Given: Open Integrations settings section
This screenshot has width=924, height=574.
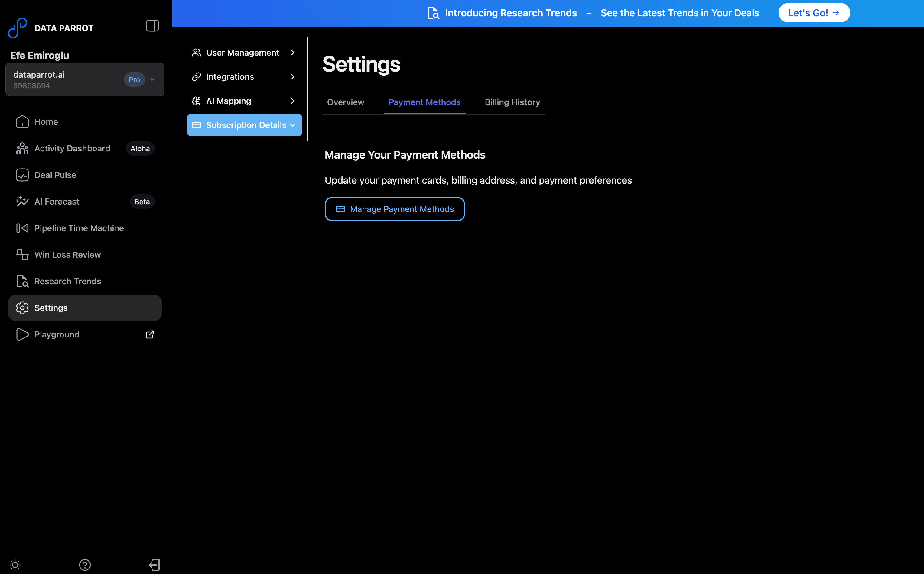Looking at the screenshot, I should pyautogui.click(x=244, y=77).
